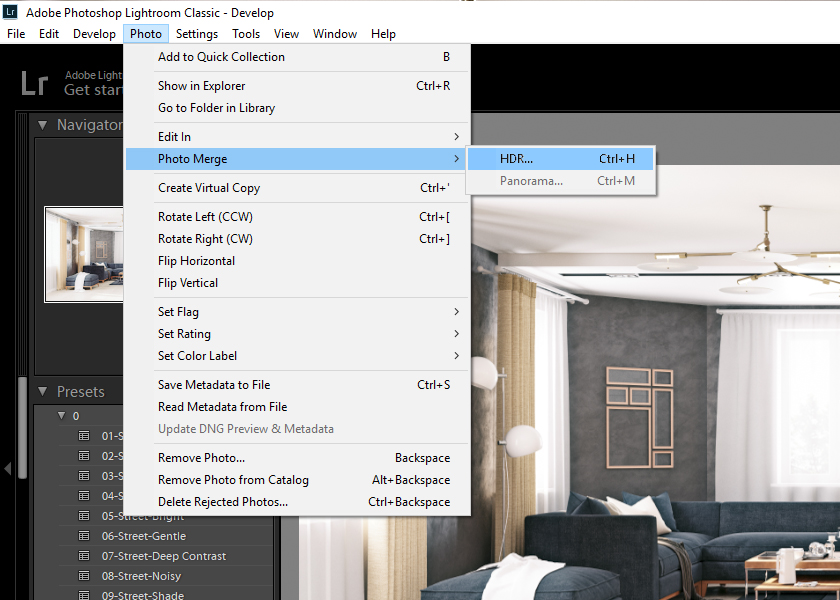The image size is (840, 600).
Task: Click preset icon beside 07-Street-Deep Contrast
Action: (84, 556)
